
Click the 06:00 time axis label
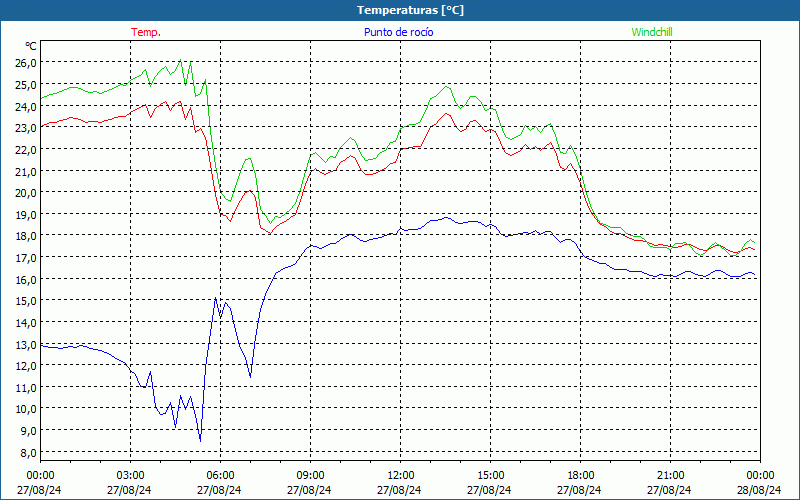click(x=220, y=476)
